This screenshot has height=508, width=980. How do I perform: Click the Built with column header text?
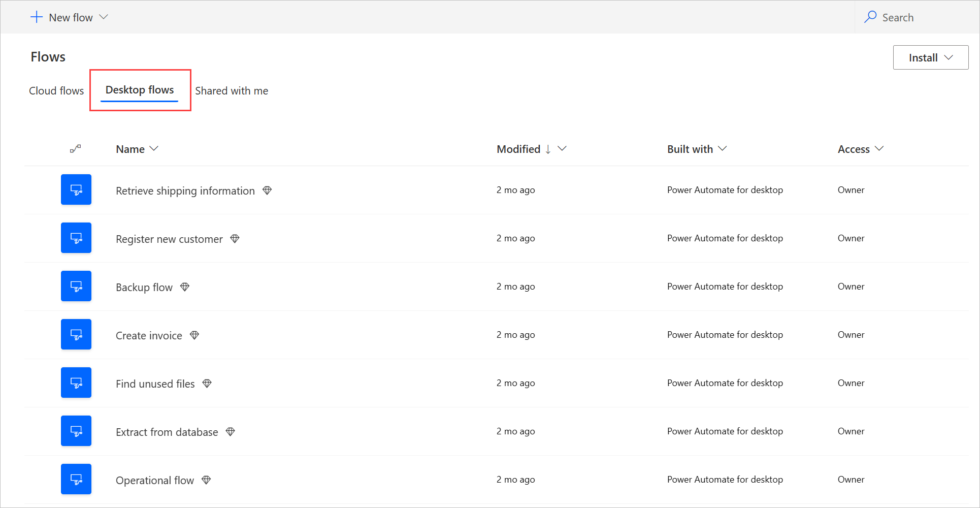(x=690, y=149)
